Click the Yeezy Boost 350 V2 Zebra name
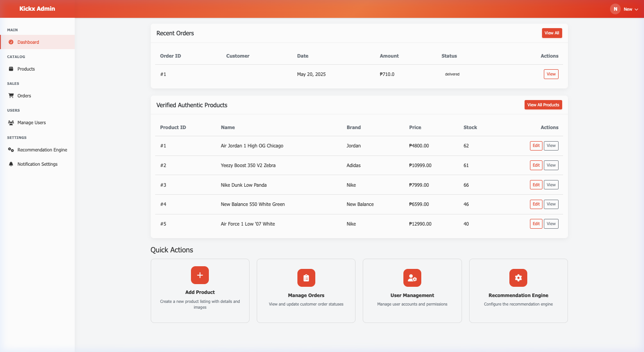This screenshot has width=644, height=352. (248, 165)
